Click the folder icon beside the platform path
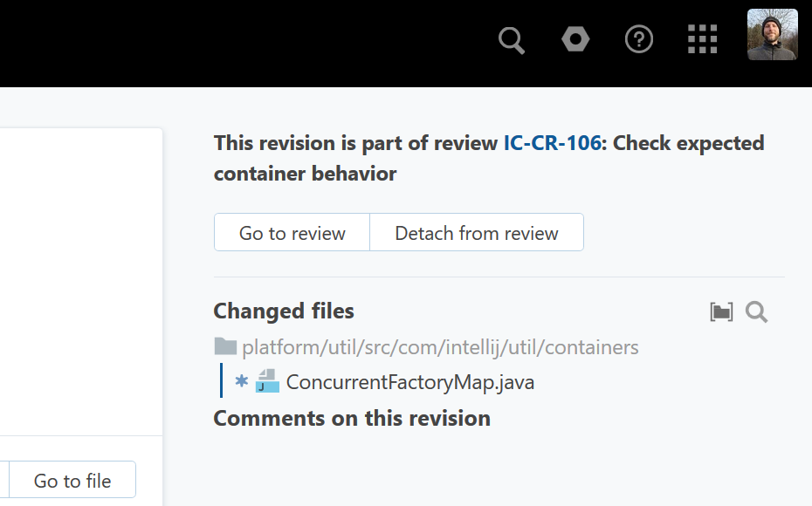Screen dimensions: 812x506 (x=225, y=347)
